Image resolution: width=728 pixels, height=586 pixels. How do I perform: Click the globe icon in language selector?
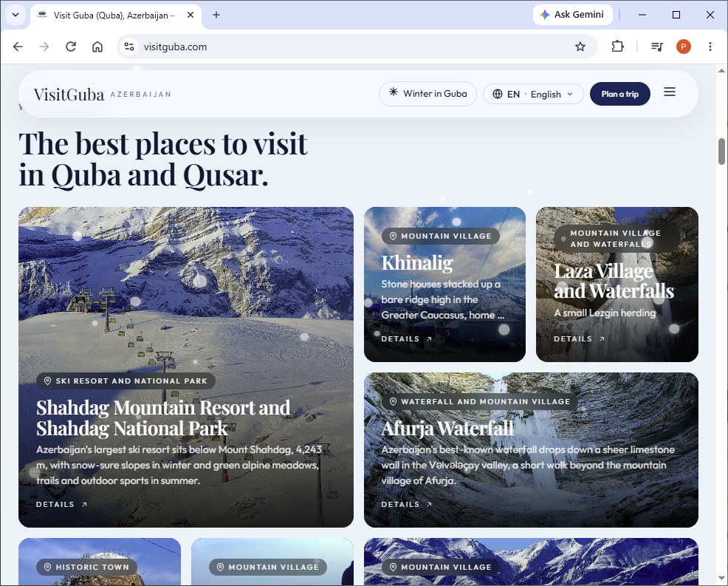point(497,95)
